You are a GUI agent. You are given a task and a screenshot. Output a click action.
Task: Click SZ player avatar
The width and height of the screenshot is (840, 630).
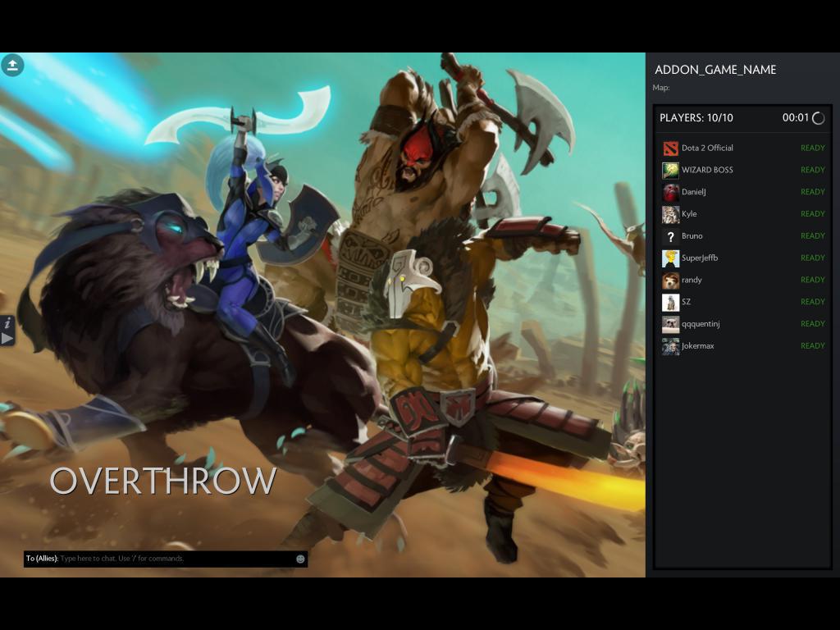click(670, 302)
